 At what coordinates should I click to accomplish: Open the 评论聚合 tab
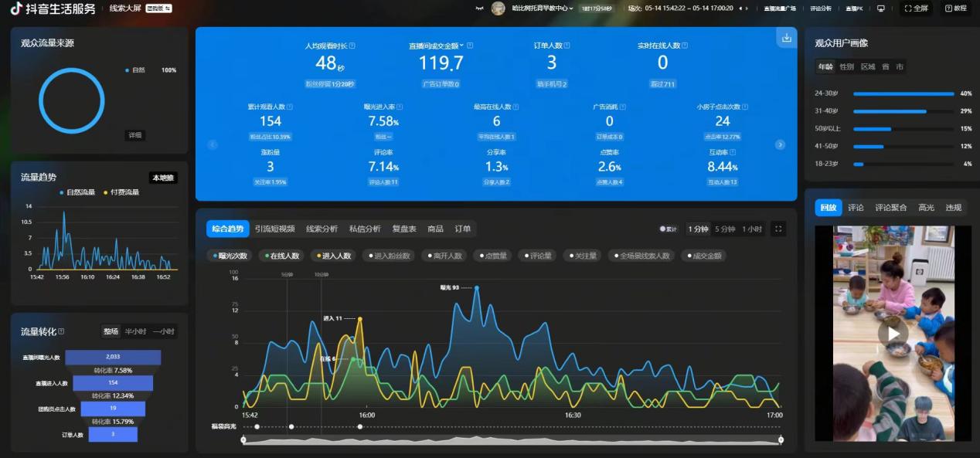point(890,208)
